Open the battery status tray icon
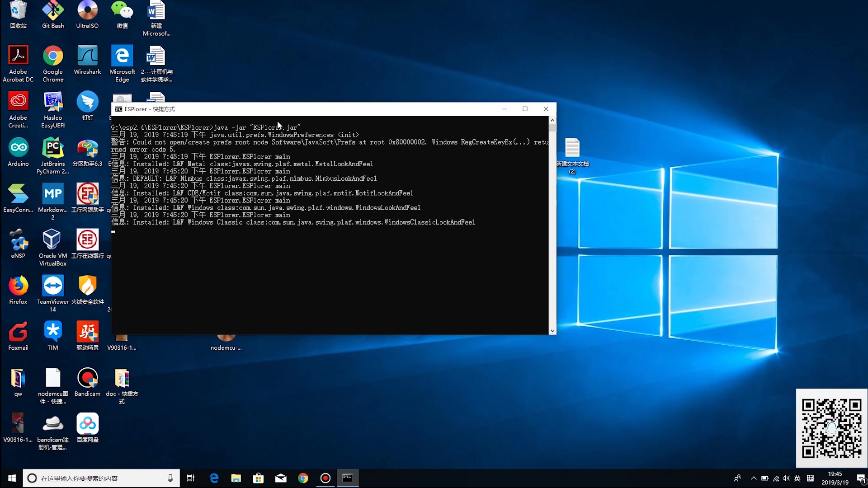 [765, 478]
